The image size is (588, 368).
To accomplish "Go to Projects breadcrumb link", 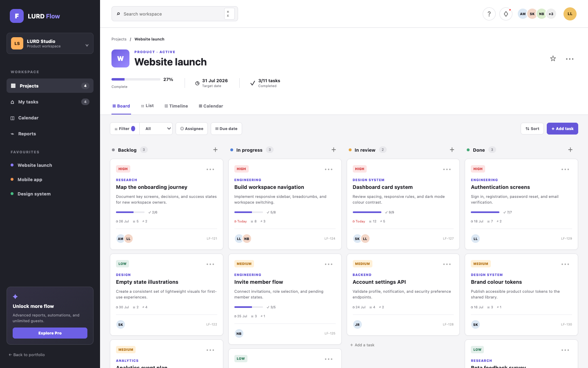I will [x=119, y=39].
